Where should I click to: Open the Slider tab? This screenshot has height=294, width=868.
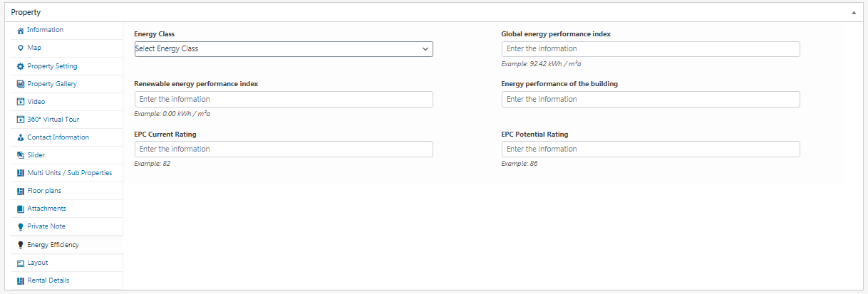click(x=67, y=155)
